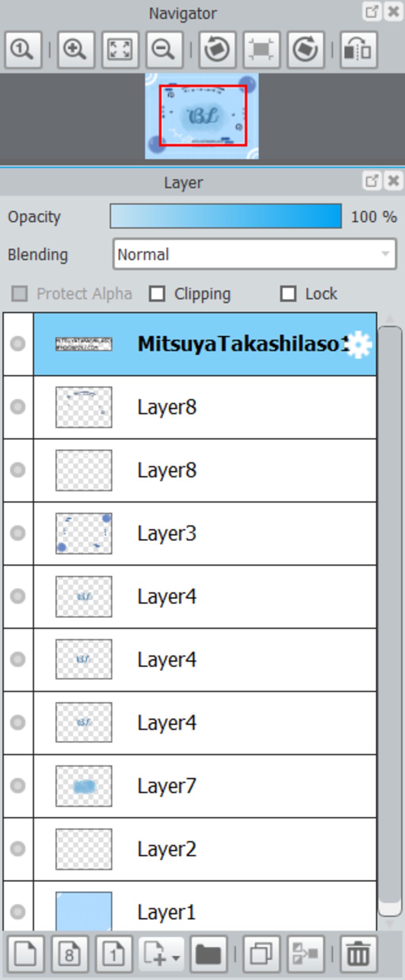This screenshot has width=405, height=980.
Task: Toggle visibility of Layer7
Action: [18, 786]
